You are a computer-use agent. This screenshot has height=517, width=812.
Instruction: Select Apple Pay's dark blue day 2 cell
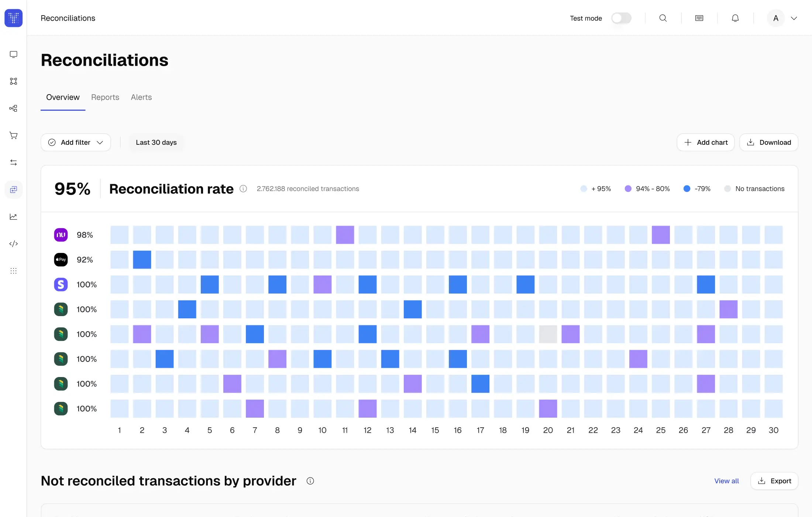(x=142, y=260)
